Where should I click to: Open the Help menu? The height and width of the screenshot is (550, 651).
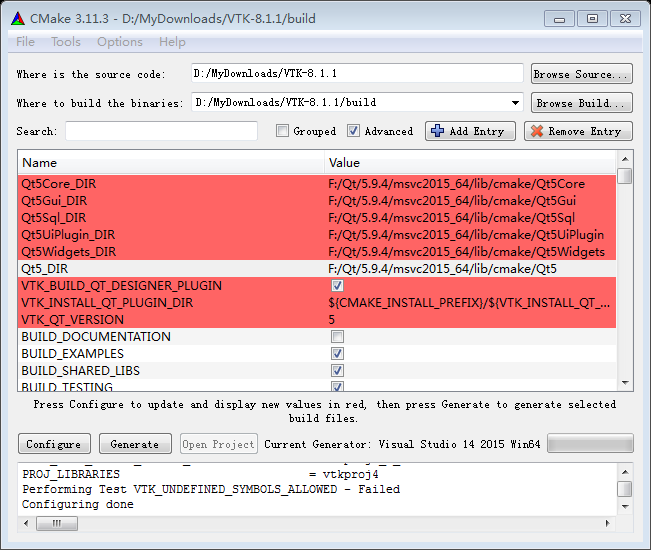[x=172, y=42]
